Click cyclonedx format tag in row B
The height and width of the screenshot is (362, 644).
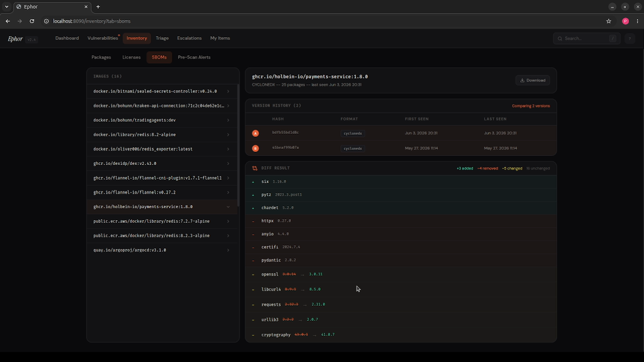[x=353, y=149]
